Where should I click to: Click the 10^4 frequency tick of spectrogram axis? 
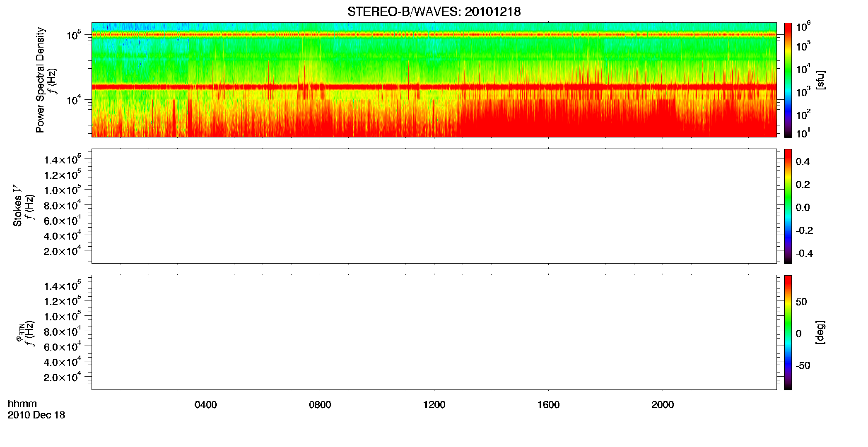coord(74,99)
